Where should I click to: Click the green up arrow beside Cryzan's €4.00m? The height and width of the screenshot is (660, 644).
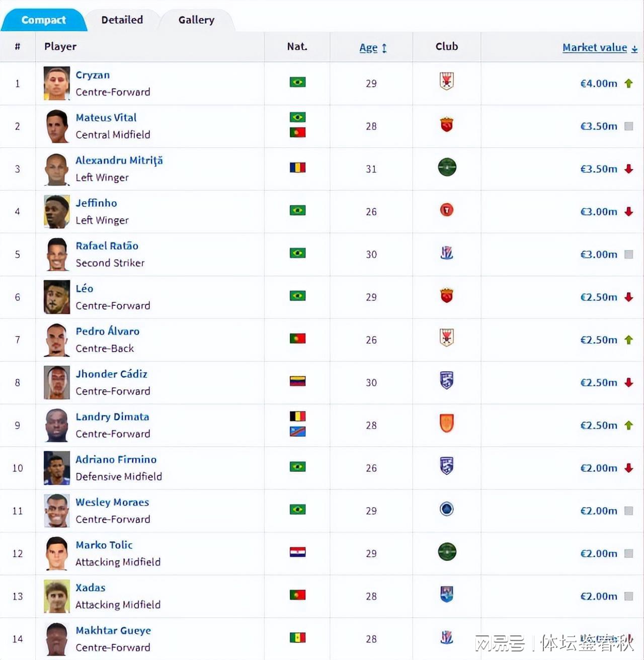tap(628, 84)
